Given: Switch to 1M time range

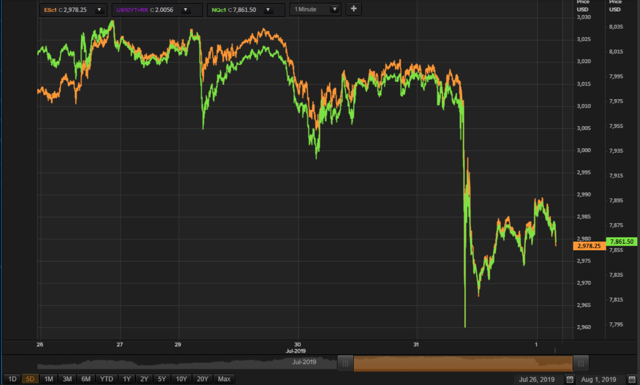Looking at the screenshot, I should [49, 379].
